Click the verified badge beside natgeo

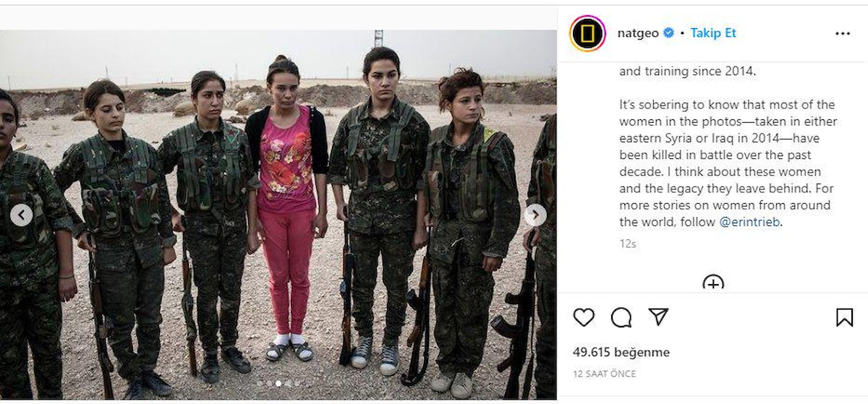pos(668,33)
